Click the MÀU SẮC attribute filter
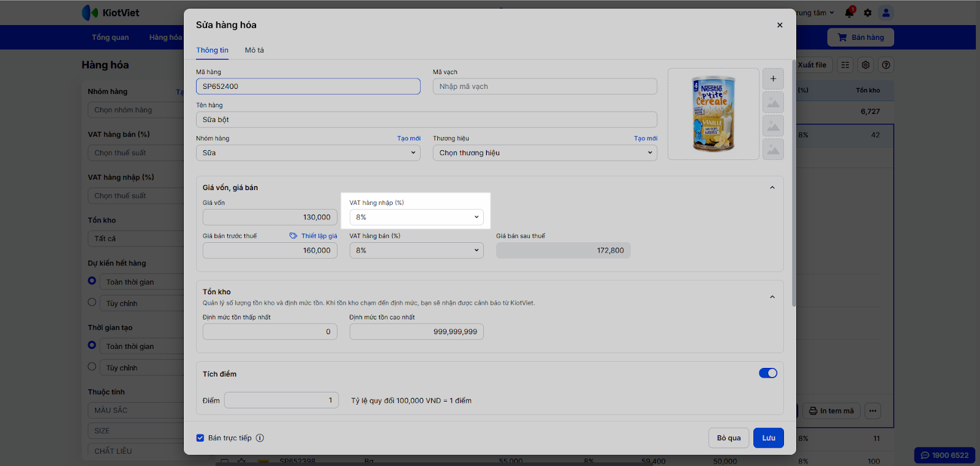 click(136, 410)
